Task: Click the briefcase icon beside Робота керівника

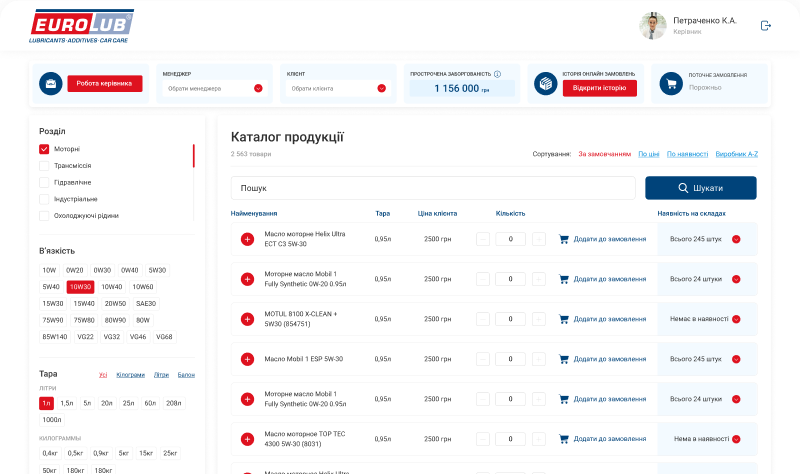Action: click(50, 84)
